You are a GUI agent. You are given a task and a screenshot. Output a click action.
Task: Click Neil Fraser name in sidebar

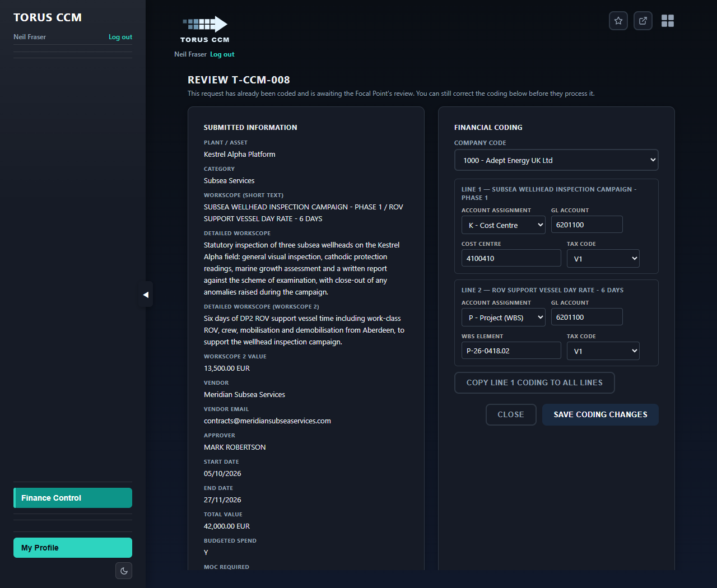click(30, 37)
